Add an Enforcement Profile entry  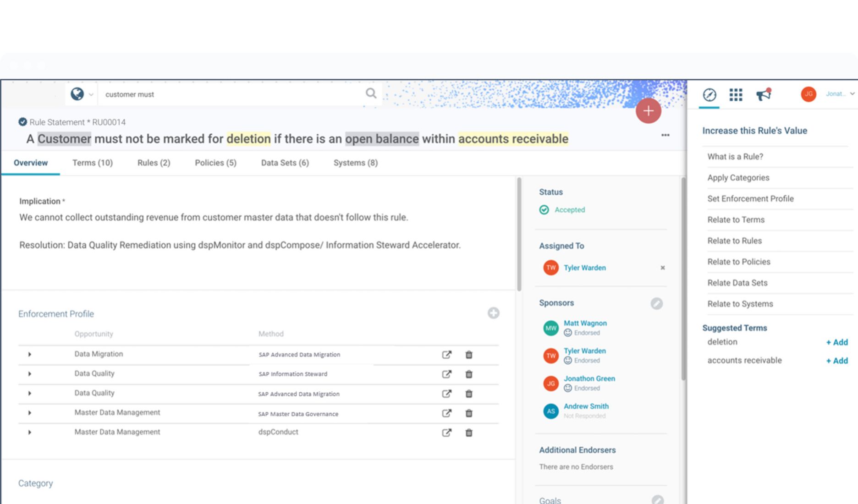[x=493, y=313]
